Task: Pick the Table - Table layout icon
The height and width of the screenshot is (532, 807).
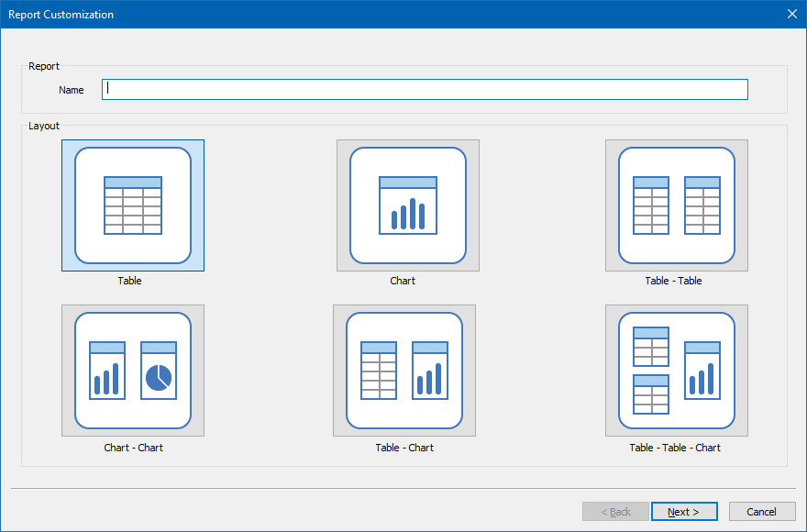Action: pyautogui.click(x=676, y=205)
